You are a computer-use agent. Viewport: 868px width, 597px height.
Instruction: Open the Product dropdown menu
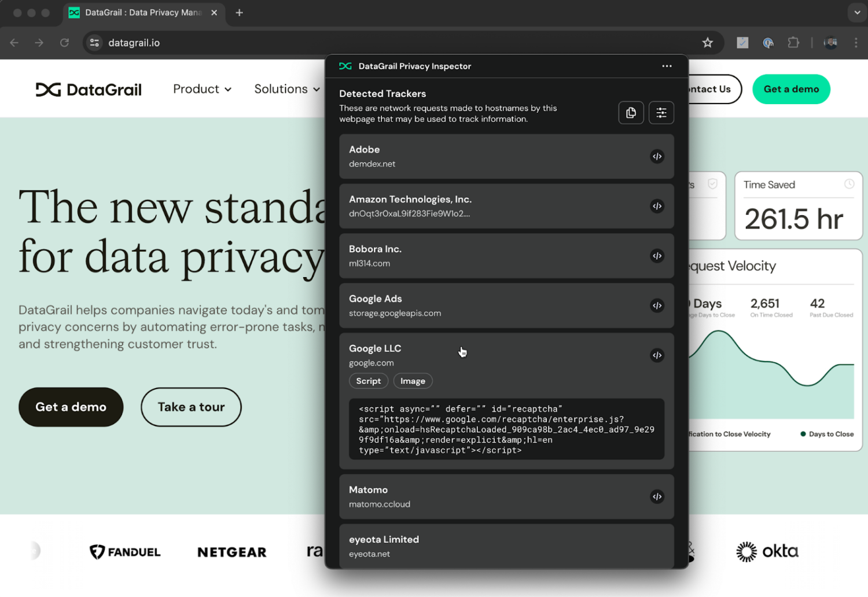coord(201,89)
